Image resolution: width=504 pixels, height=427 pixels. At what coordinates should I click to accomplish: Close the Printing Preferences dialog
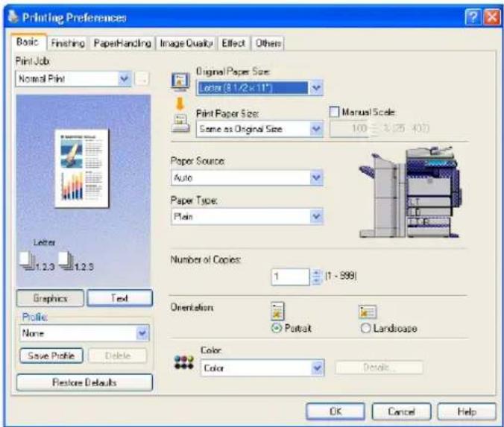point(492,16)
